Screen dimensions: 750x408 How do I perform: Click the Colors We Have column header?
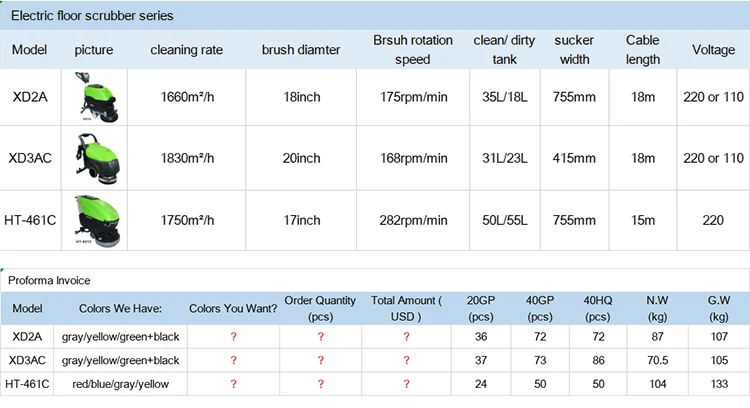point(120,308)
